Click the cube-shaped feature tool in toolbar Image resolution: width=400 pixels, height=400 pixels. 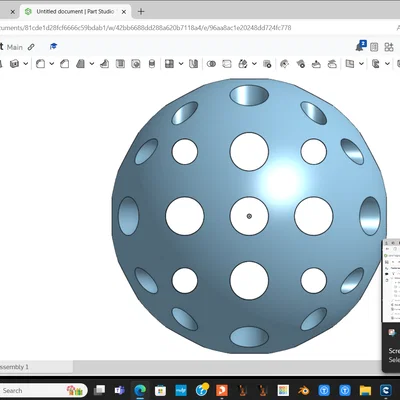pyautogui.click(x=14, y=64)
